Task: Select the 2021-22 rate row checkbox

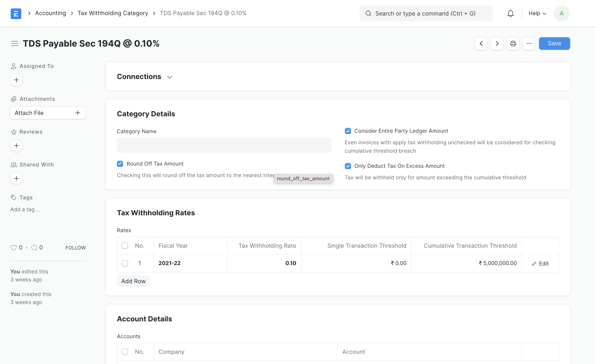Action: (125, 263)
